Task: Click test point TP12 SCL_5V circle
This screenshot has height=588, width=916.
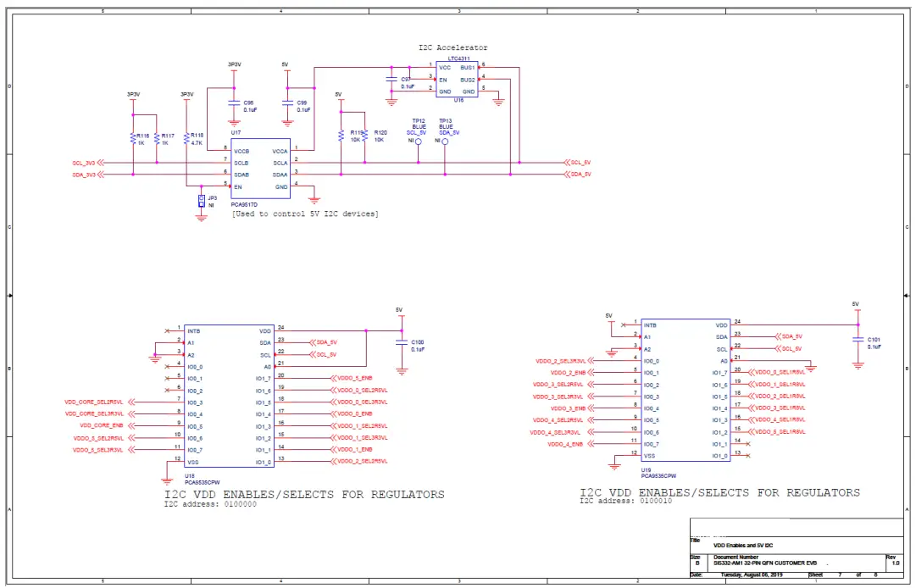Action: tap(419, 141)
